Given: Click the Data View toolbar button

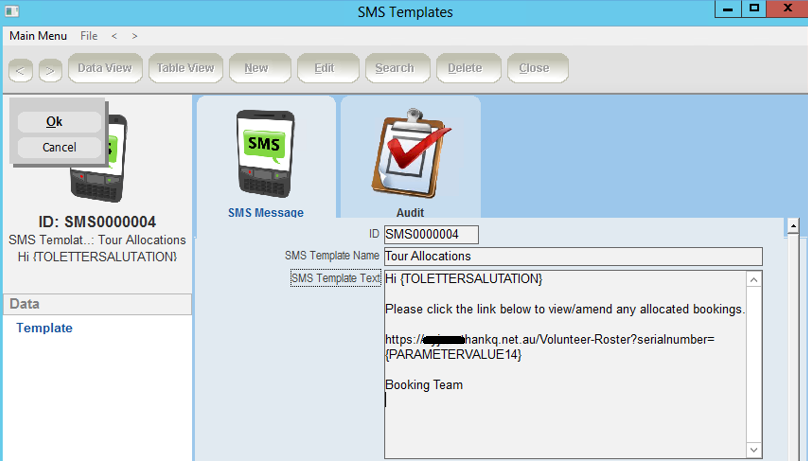Looking at the screenshot, I should pyautogui.click(x=105, y=68).
